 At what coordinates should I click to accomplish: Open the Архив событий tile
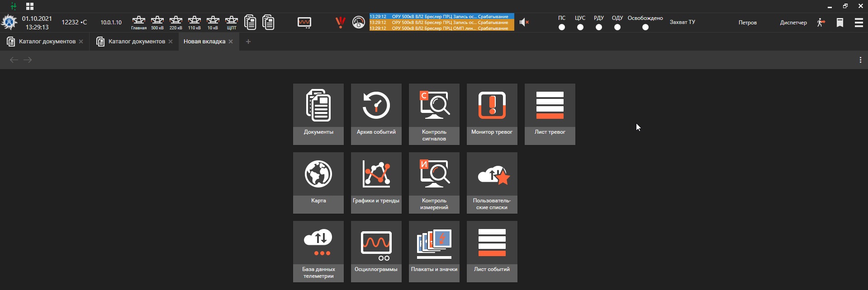point(376,114)
